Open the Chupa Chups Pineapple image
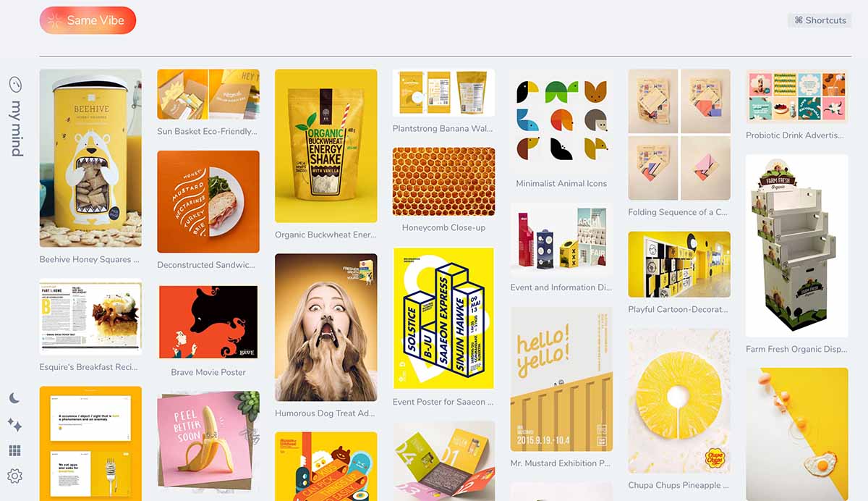 pyautogui.click(x=679, y=400)
